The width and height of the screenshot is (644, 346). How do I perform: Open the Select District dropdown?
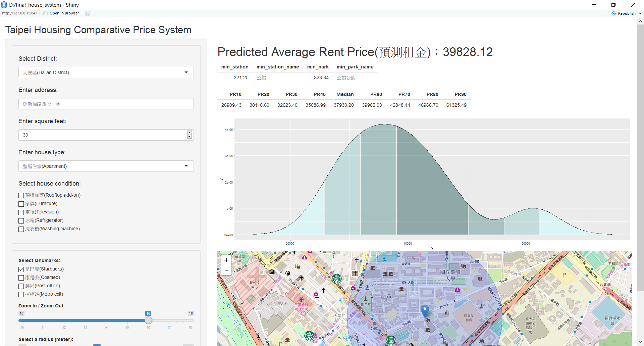(106, 72)
